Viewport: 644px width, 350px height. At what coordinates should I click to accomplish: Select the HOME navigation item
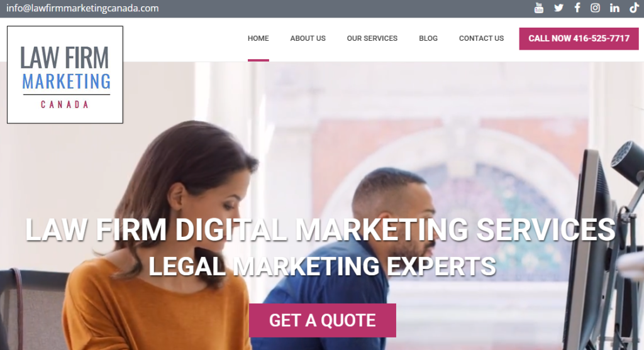point(258,38)
